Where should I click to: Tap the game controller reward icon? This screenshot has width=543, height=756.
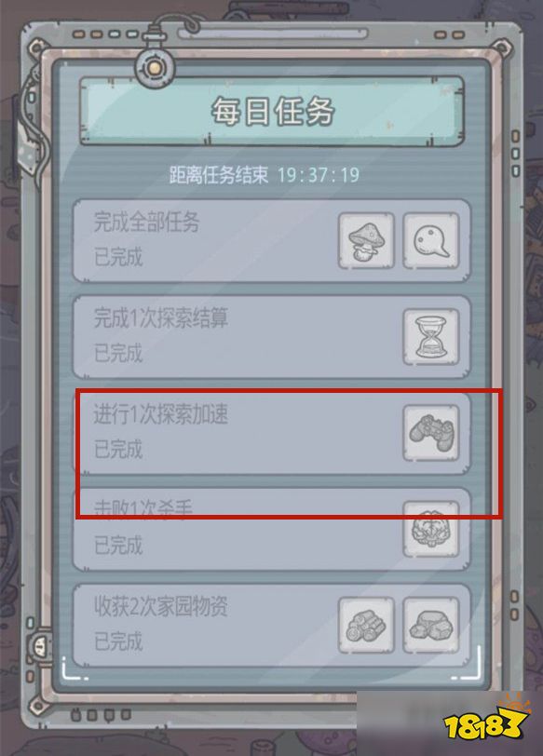click(431, 433)
